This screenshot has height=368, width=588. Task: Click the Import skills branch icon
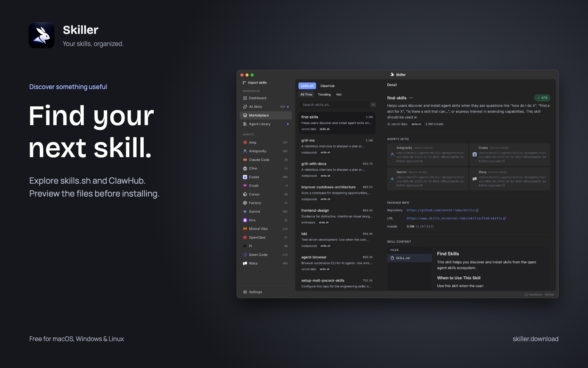[x=244, y=83]
